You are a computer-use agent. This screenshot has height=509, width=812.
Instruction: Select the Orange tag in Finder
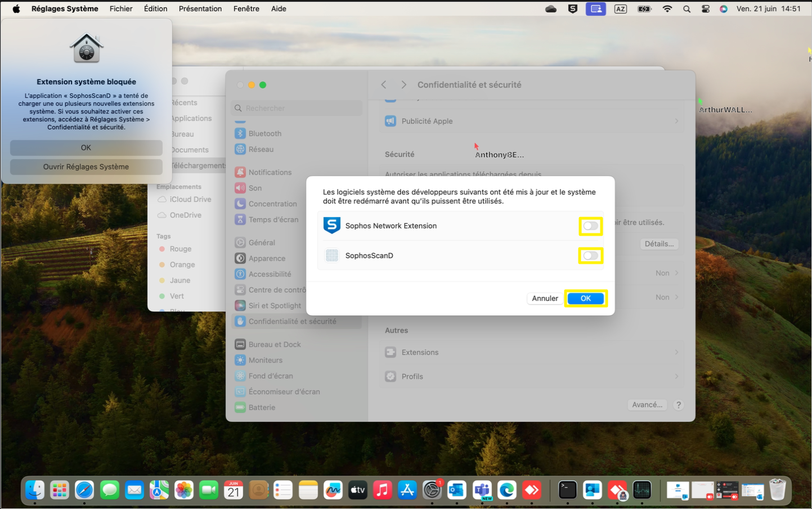click(177, 264)
